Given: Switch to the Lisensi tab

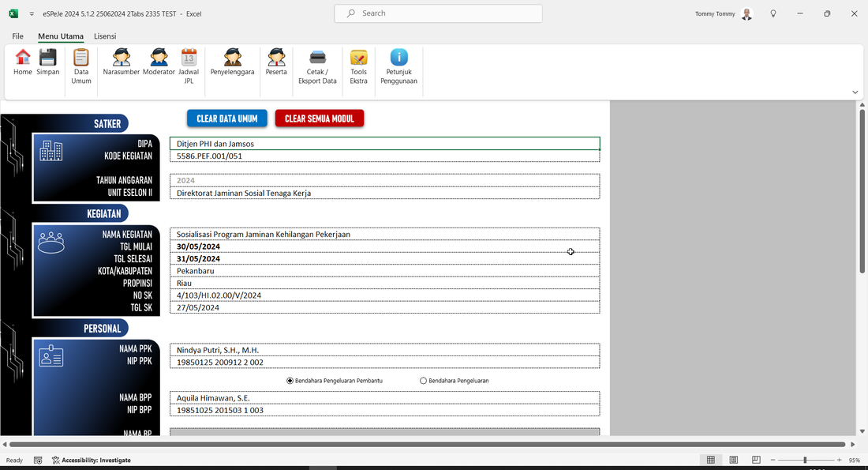Looking at the screenshot, I should coord(105,36).
